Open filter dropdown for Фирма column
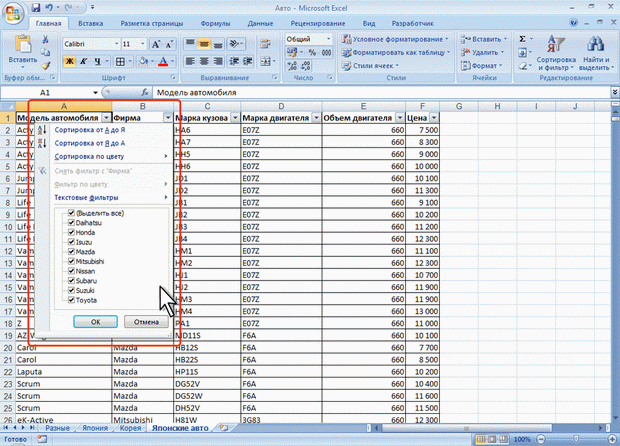The image size is (620, 446). 168,118
